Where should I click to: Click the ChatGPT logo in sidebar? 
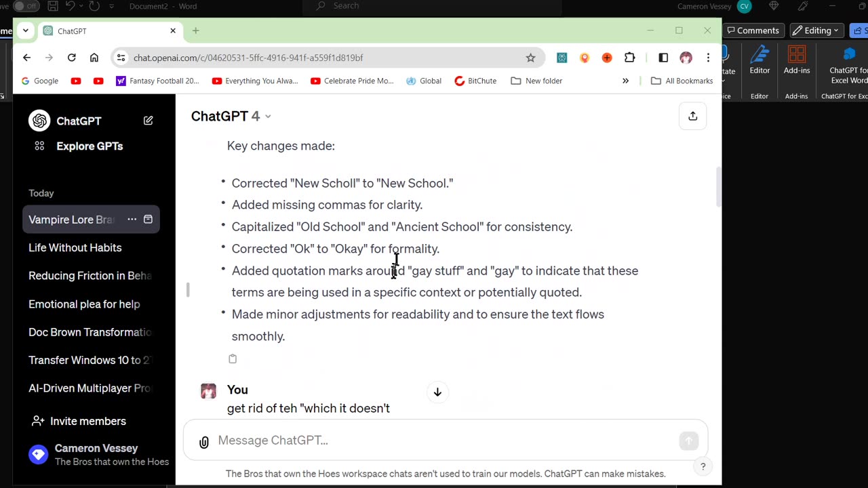click(x=39, y=121)
